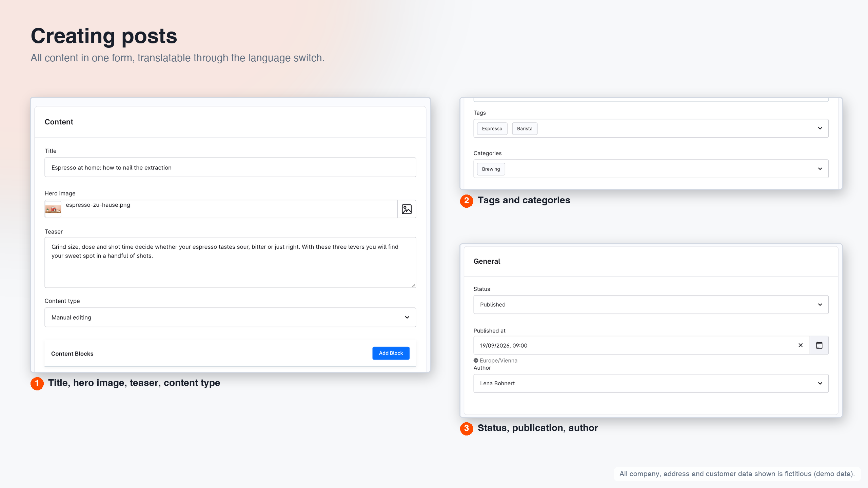Click the Europe/Vienna timezone clock icon
868x488 pixels.
coord(476,361)
